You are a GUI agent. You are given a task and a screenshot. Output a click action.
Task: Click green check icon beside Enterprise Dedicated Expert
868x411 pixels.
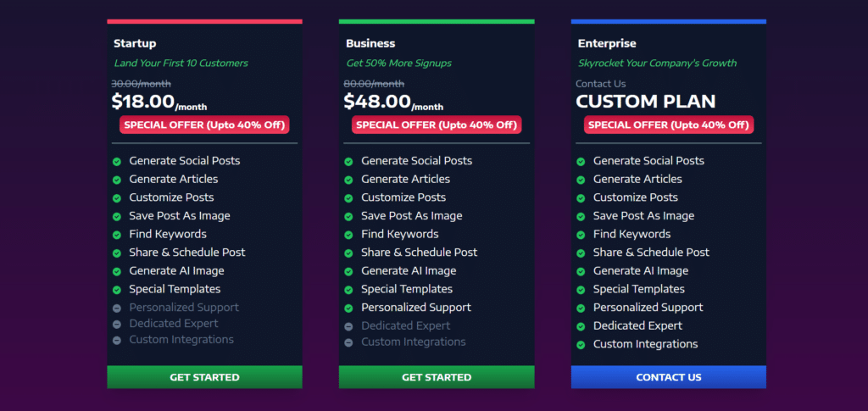(581, 326)
